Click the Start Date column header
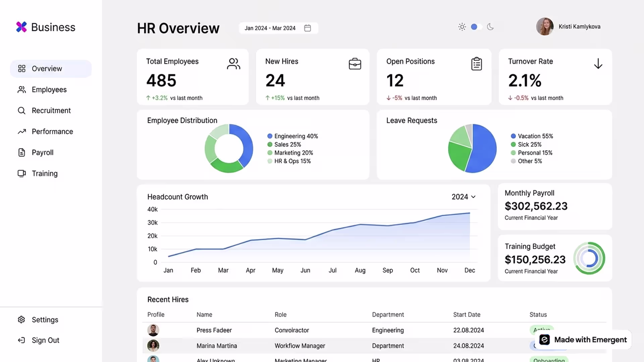The height and width of the screenshot is (362, 644). tap(467, 315)
